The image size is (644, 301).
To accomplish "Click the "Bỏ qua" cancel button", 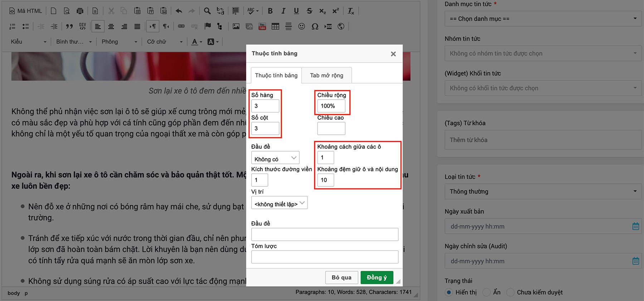I will tap(341, 277).
